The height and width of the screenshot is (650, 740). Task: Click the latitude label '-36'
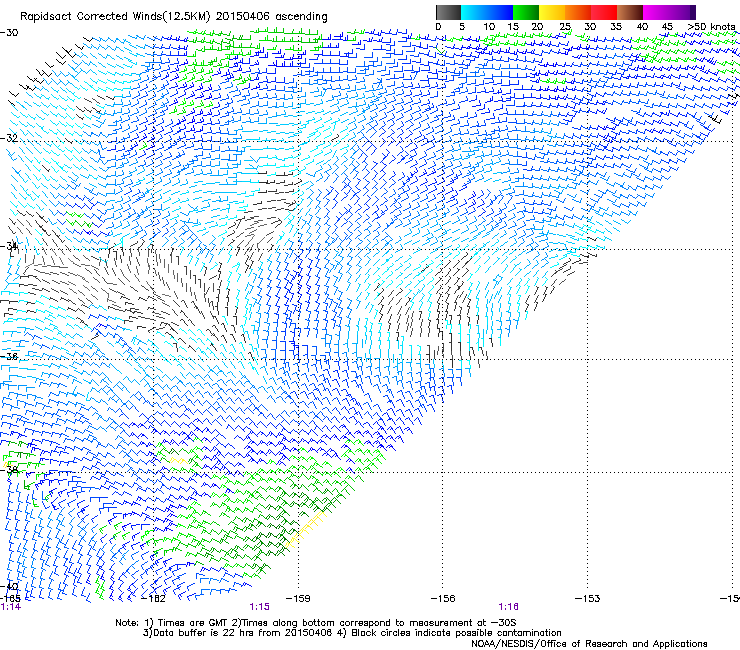pyautogui.click(x=9, y=356)
